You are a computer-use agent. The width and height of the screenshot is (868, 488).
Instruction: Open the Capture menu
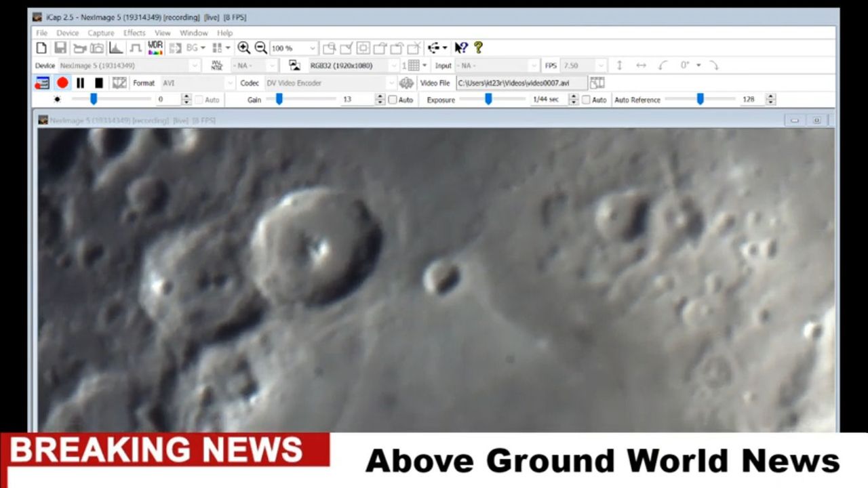[100, 33]
